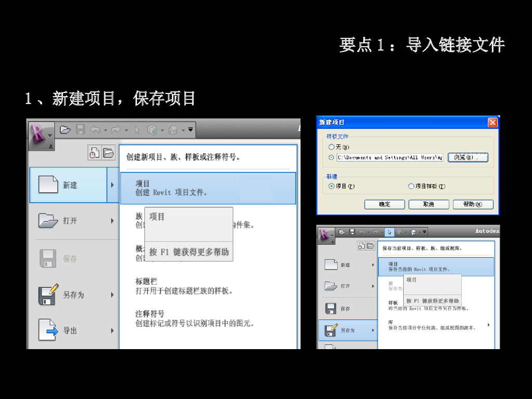
Task: Click the text '创建新项目、族、样板或注释符号。'
Action: point(183,157)
